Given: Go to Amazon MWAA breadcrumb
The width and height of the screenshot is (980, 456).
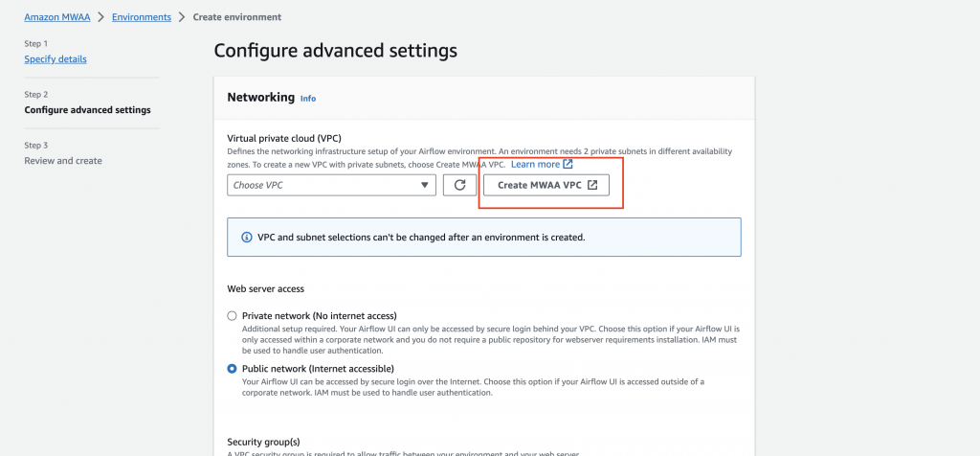Looking at the screenshot, I should pos(56,17).
